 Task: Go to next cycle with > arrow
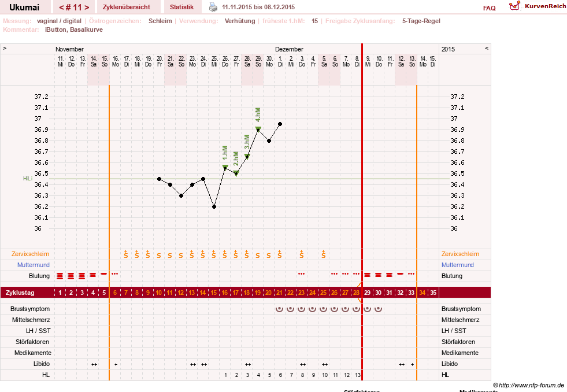87,8
